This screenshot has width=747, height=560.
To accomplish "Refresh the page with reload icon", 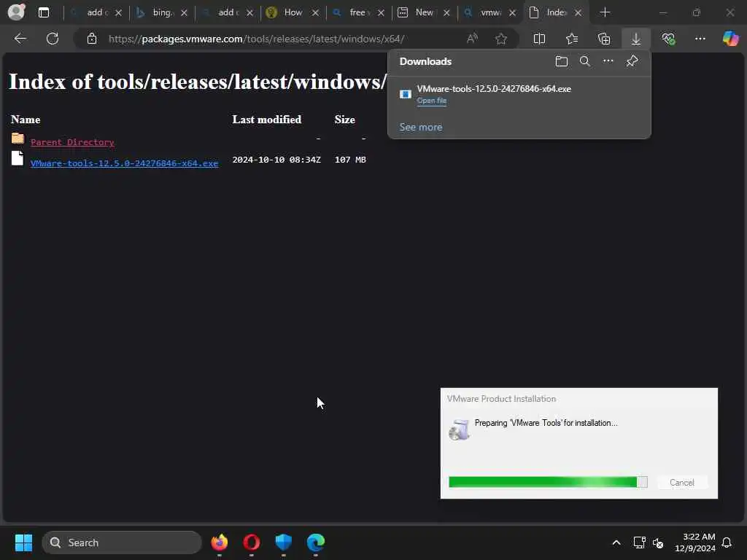I will coord(53,39).
